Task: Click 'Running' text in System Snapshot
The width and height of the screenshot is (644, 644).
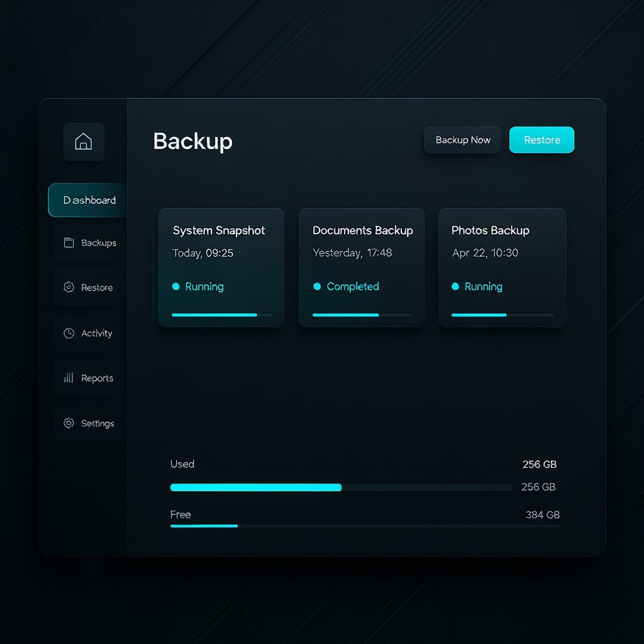Action: click(204, 287)
